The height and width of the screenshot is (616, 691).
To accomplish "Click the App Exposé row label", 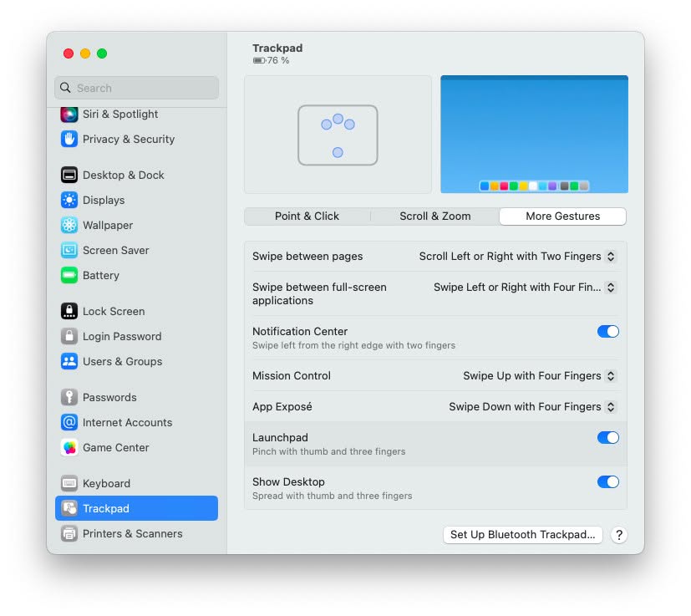I will click(x=282, y=407).
